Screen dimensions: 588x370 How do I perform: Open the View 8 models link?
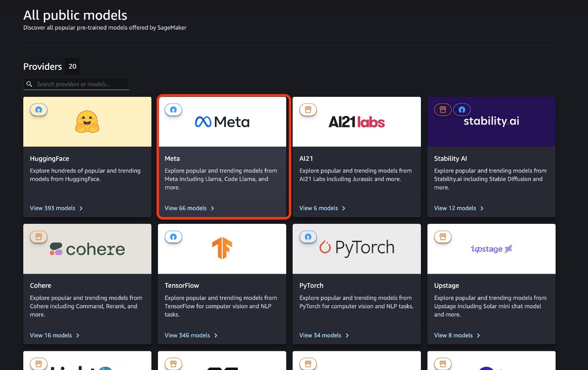coord(457,335)
